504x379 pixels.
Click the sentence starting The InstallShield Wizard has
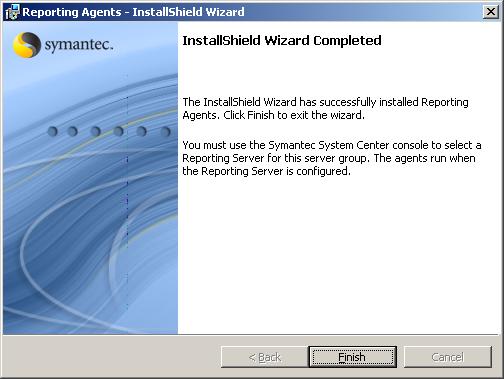[325, 108]
